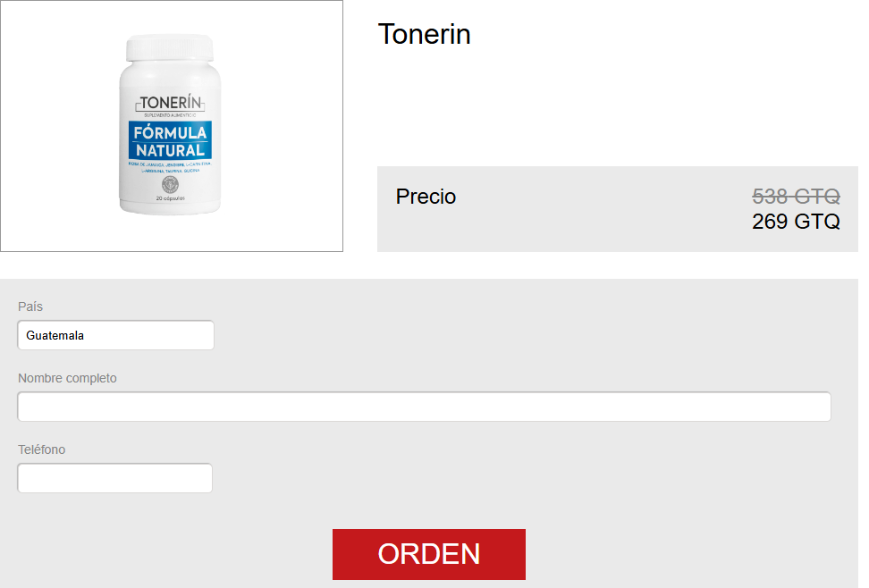
Task: Focus the Nombre completo input field
Action: click(x=424, y=407)
